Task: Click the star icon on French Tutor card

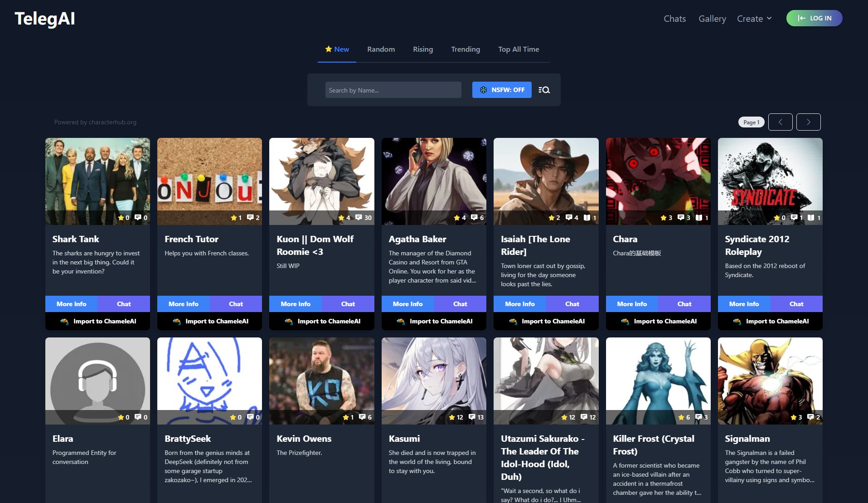Action: pyautogui.click(x=233, y=218)
